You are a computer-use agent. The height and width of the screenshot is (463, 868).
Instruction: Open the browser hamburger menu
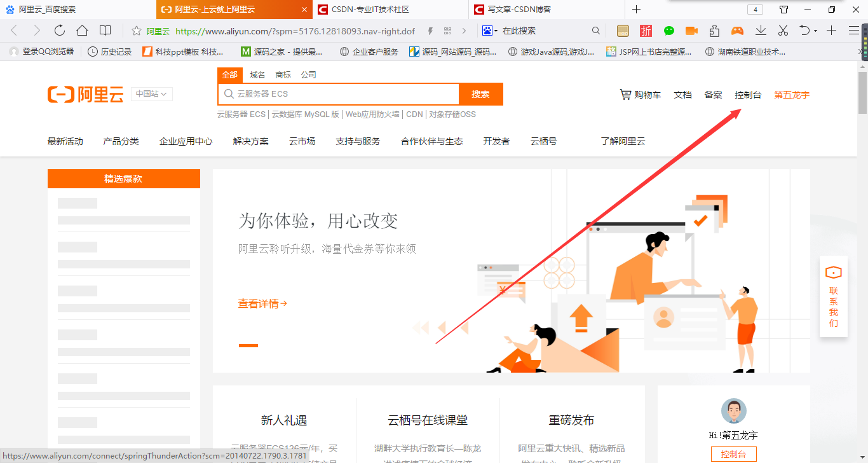853,31
